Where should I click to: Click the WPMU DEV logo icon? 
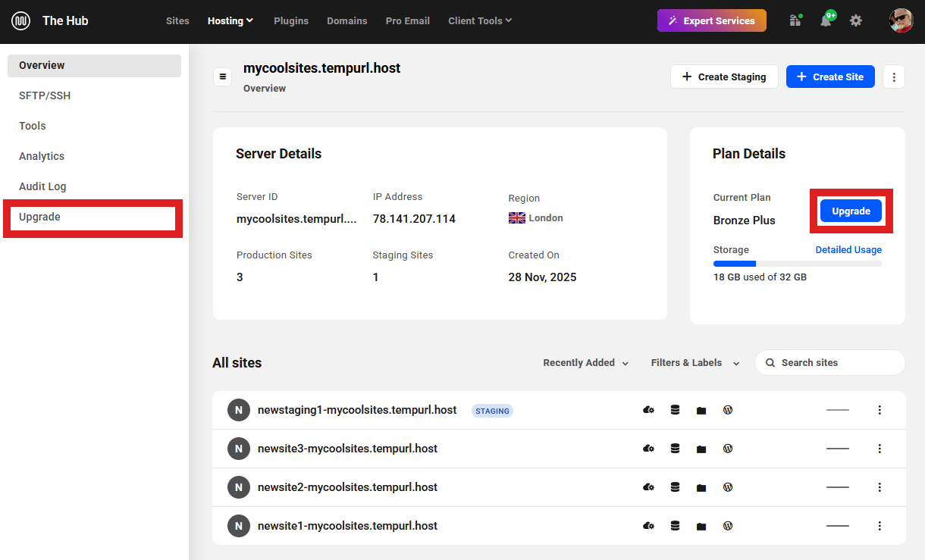pyautogui.click(x=20, y=20)
